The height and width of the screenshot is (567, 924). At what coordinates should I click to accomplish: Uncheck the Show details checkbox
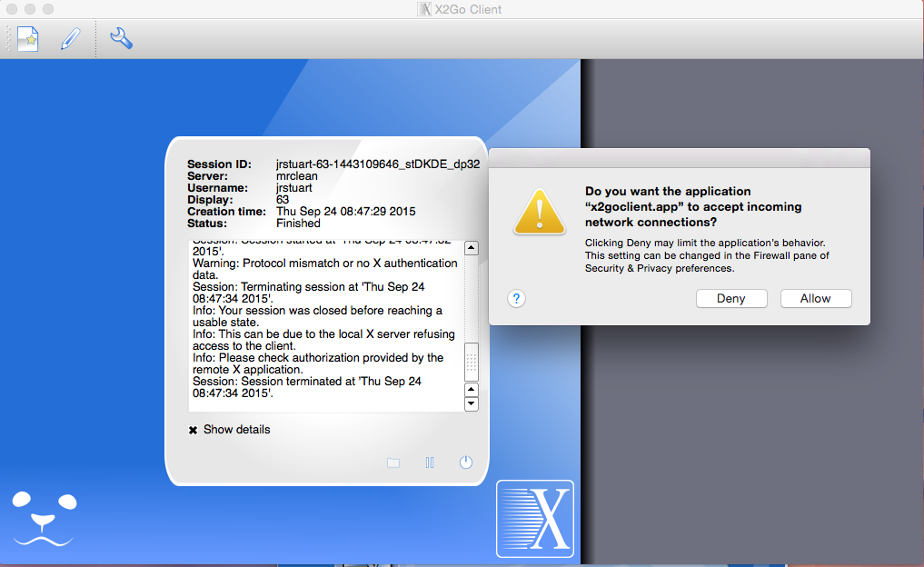coord(193,430)
